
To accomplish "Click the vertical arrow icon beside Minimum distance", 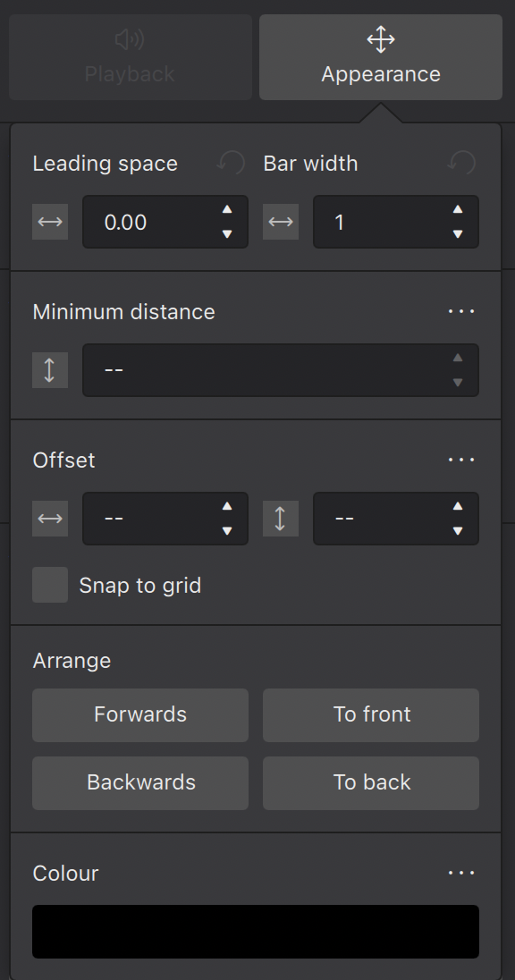I will (50, 370).
